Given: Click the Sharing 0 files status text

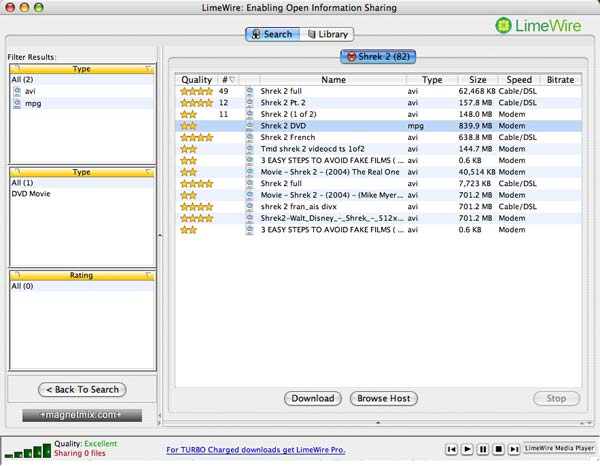Looking at the screenshot, I should point(80,453).
